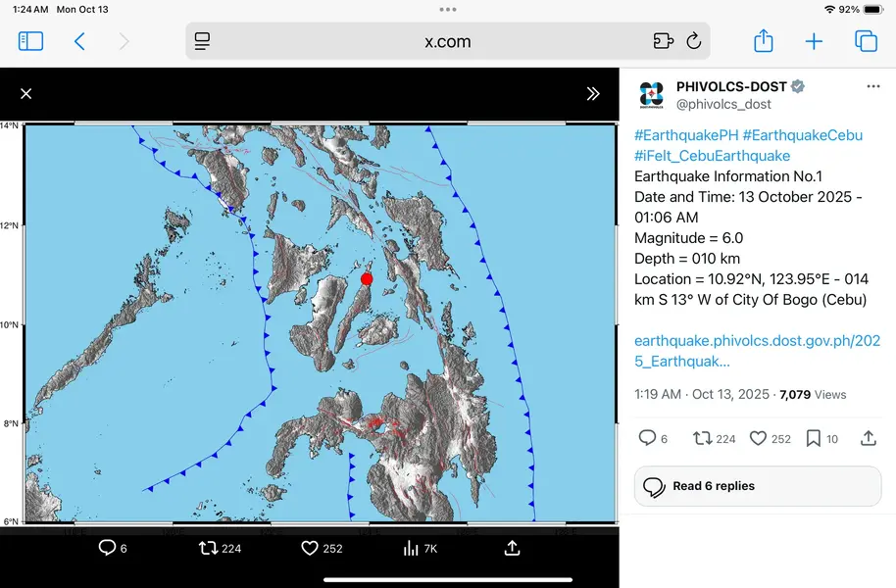Viewport: 896px width, 588px height.
Task: Open the page menu in address bar
Action: [x=203, y=41]
